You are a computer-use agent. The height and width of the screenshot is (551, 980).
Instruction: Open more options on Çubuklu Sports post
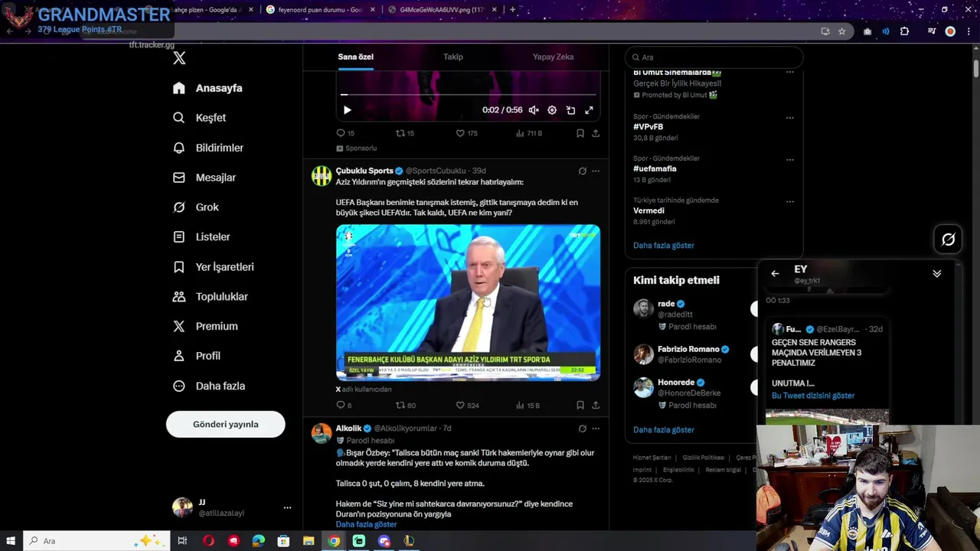596,171
